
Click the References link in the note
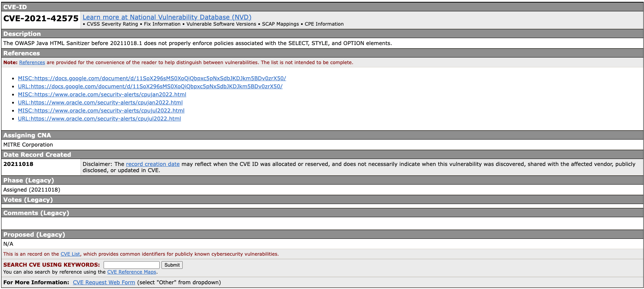click(32, 63)
